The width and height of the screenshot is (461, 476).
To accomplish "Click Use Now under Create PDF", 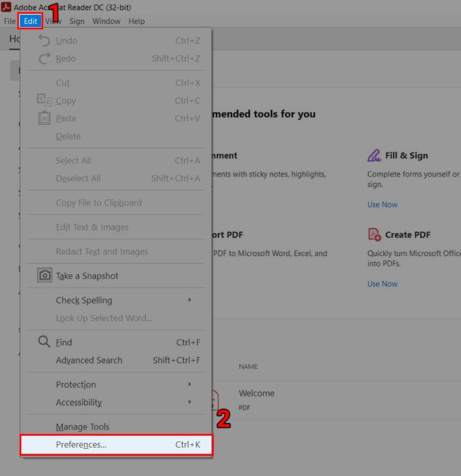I will (x=382, y=284).
